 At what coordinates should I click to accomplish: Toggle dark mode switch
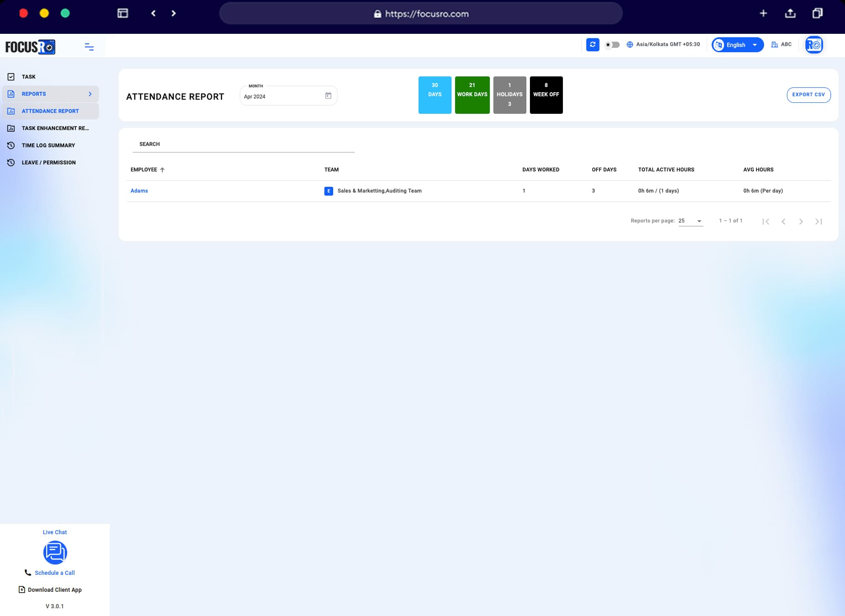click(x=611, y=44)
